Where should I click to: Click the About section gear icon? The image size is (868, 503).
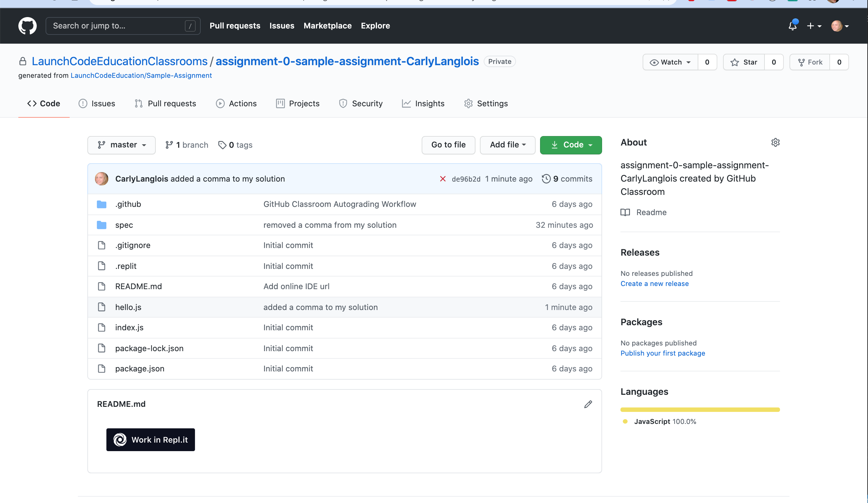tap(775, 142)
